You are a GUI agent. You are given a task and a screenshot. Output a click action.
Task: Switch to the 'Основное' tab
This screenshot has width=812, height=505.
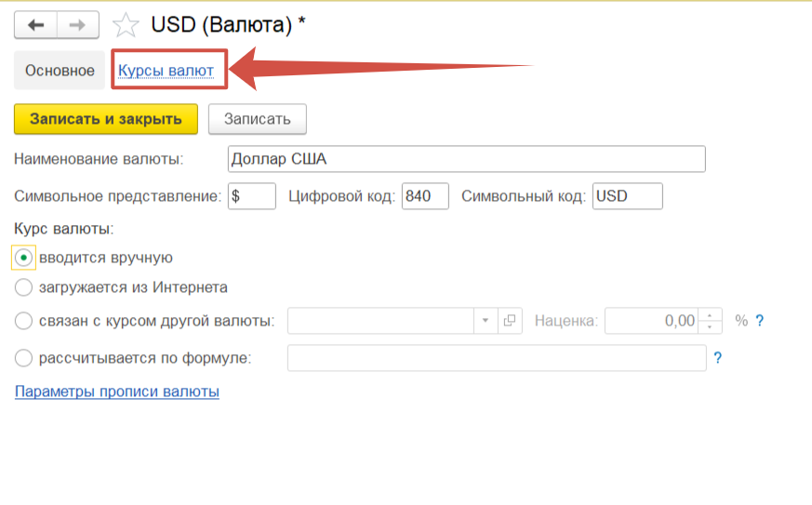60,71
